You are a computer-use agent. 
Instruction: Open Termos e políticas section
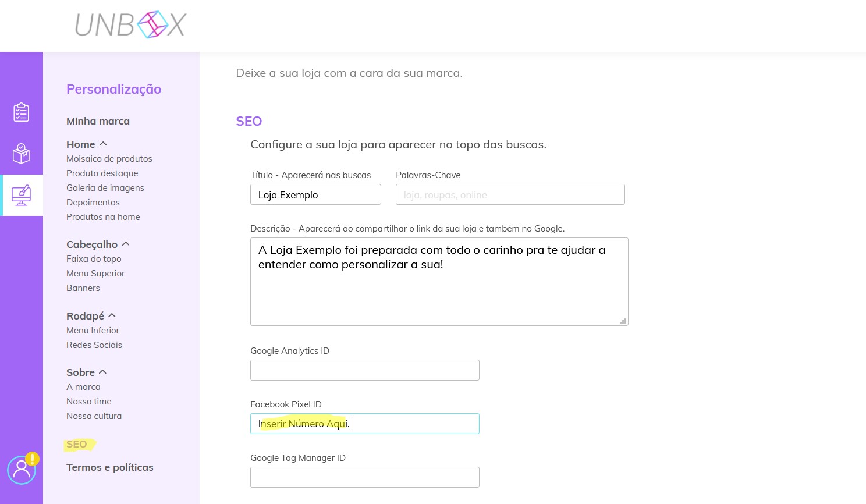[x=110, y=467]
